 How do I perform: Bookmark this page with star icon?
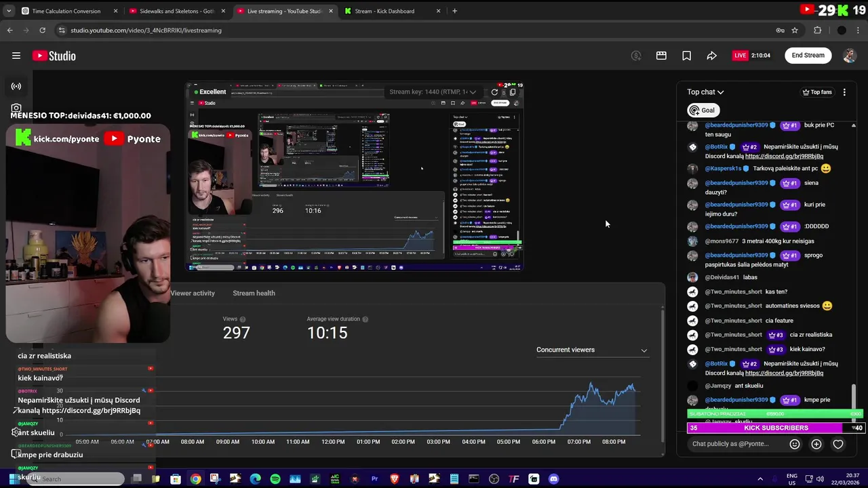(795, 30)
